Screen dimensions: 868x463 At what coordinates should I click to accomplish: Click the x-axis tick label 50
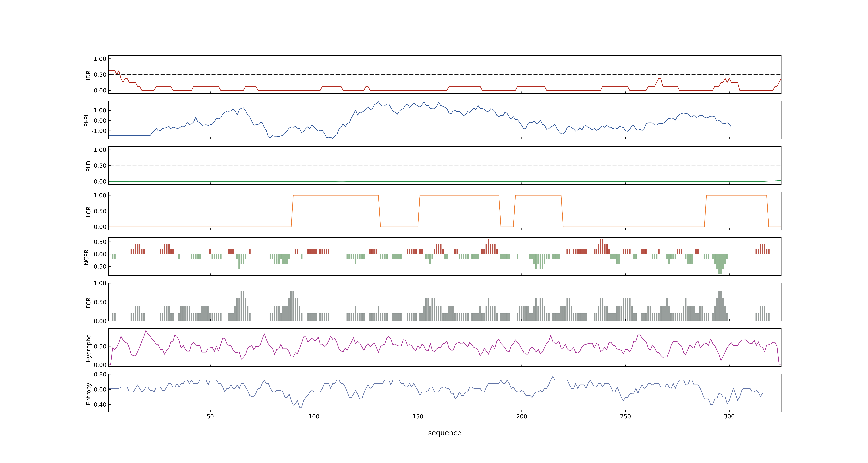tap(210, 416)
